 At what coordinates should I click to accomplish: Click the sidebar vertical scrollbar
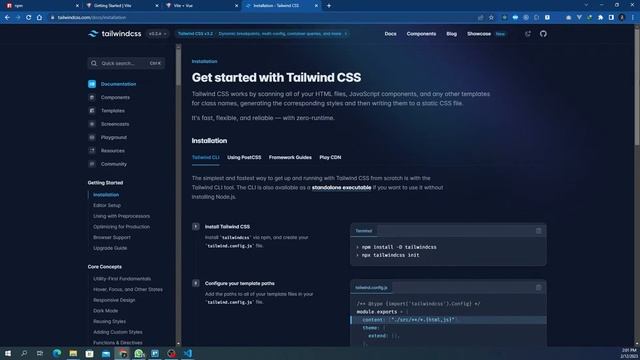(x=178, y=67)
